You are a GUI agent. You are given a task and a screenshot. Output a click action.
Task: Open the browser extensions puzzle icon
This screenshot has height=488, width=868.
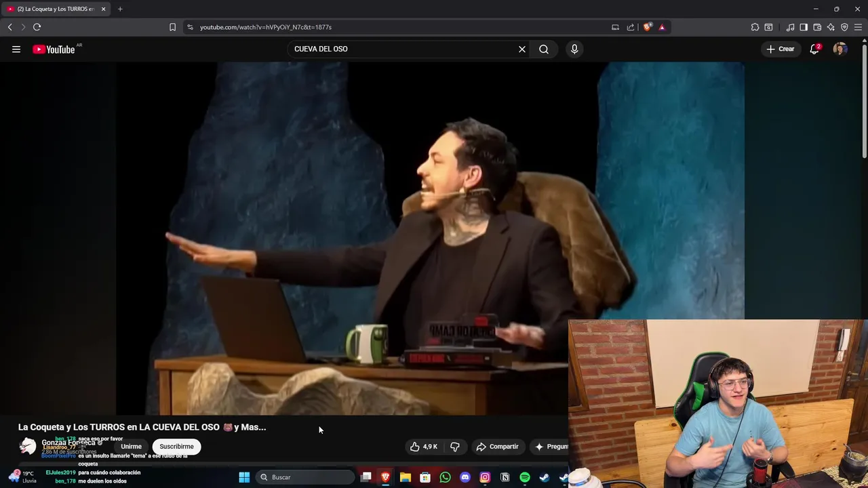[755, 27]
